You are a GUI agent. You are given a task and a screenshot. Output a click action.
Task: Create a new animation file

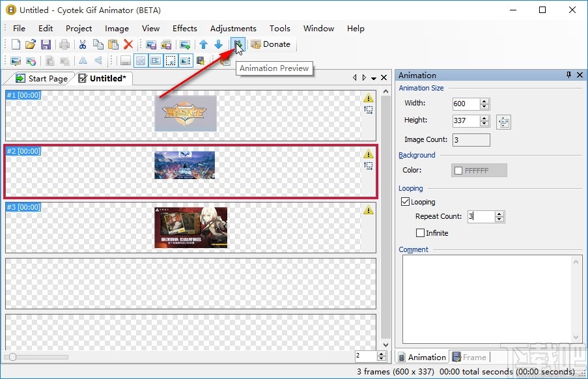[x=16, y=44]
